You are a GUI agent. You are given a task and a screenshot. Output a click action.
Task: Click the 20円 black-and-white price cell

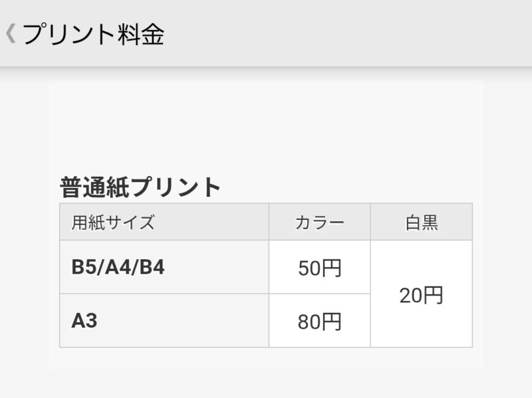click(421, 295)
